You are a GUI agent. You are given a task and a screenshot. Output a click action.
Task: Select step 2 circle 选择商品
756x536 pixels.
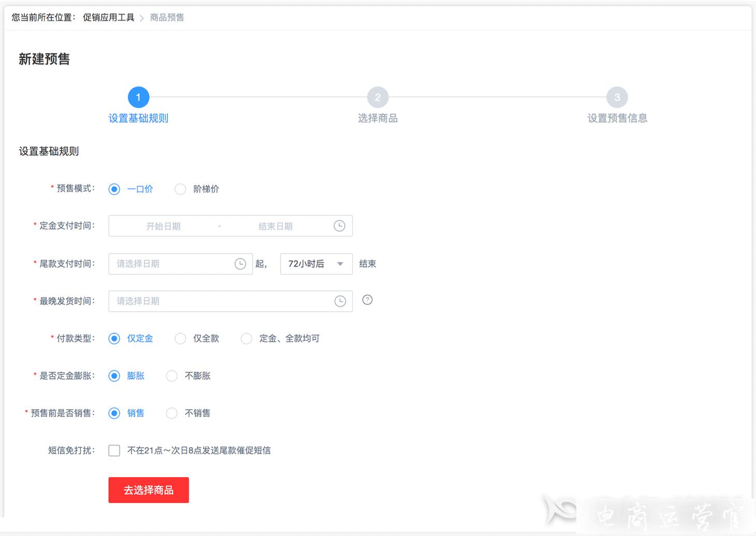pyautogui.click(x=377, y=97)
